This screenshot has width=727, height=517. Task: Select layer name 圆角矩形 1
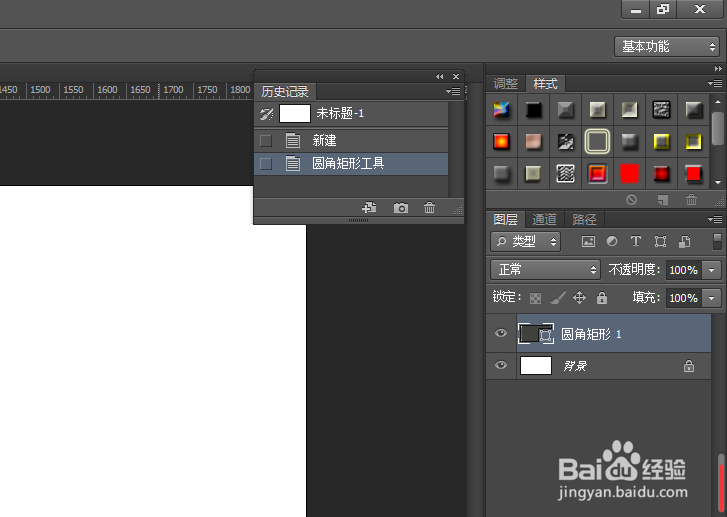click(x=591, y=334)
